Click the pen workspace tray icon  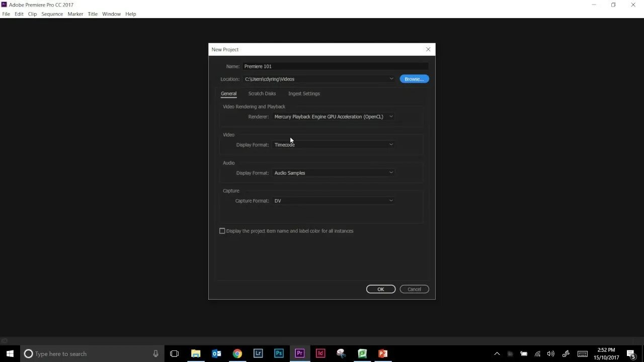pyautogui.click(x=566, y=353)
